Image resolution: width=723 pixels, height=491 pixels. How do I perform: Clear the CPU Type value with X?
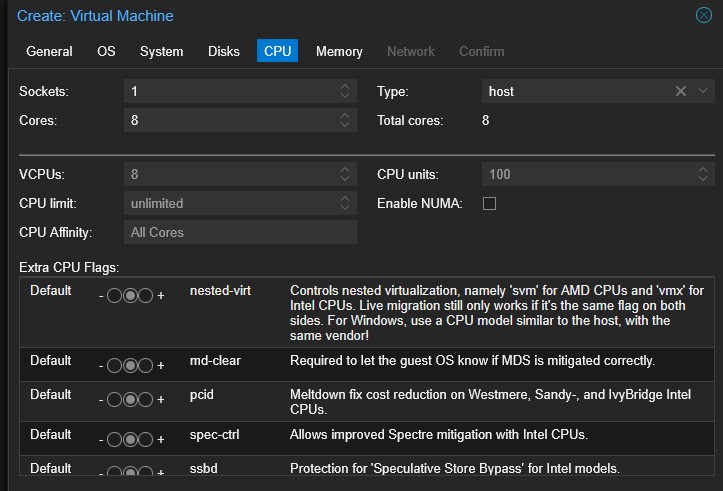tap(681, 91)
